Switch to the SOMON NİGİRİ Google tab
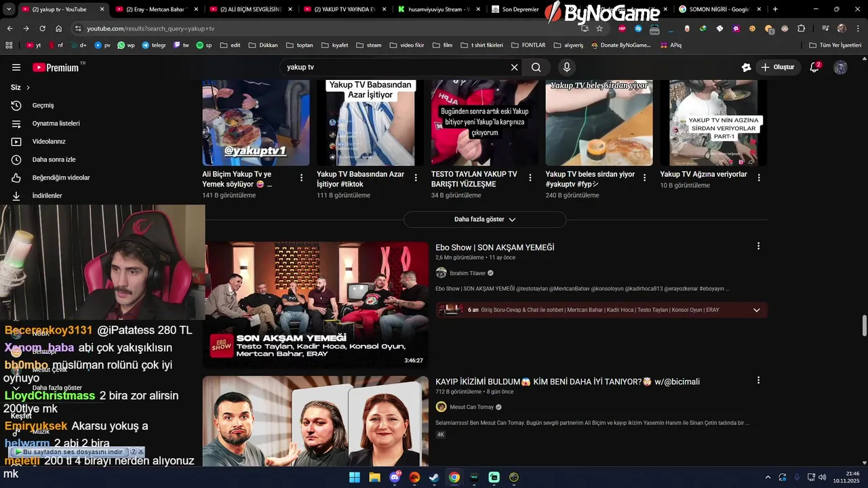 [721, 9]
